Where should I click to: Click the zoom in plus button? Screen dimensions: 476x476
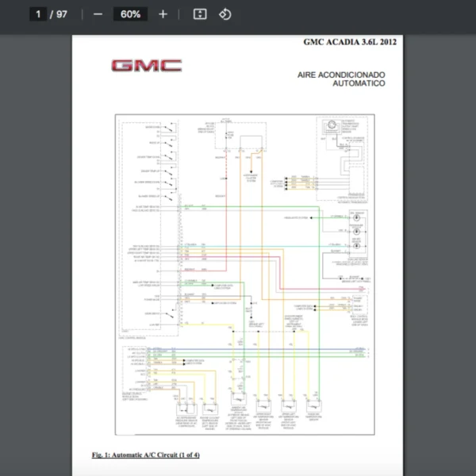coord(163,14)
